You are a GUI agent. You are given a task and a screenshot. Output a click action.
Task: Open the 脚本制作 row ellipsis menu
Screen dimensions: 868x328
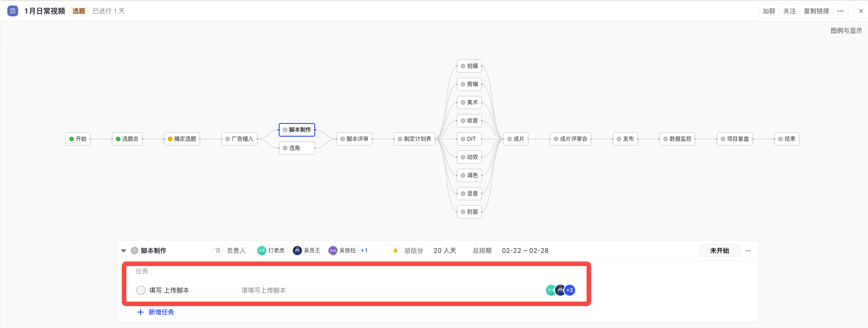click(748, 251)
